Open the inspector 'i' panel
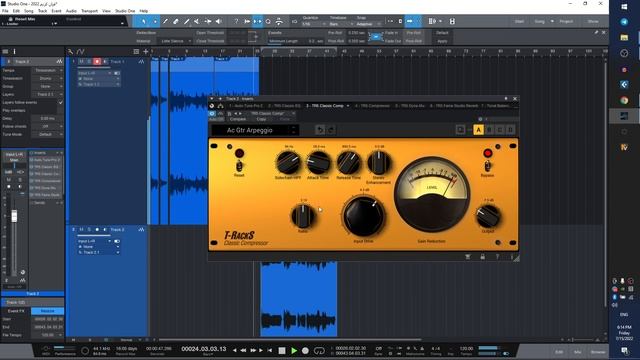640x360 pixels. click(14, 51)
